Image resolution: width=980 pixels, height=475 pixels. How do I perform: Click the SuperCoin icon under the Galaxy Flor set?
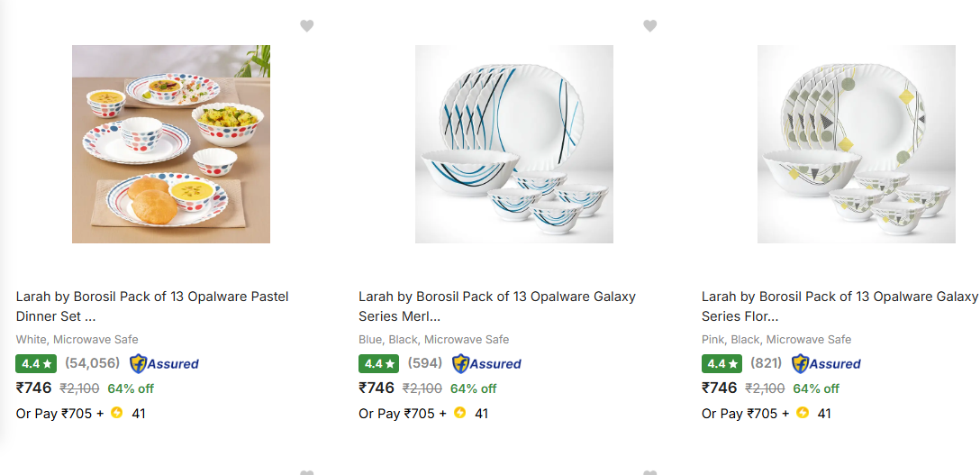[x=803, y=413]
